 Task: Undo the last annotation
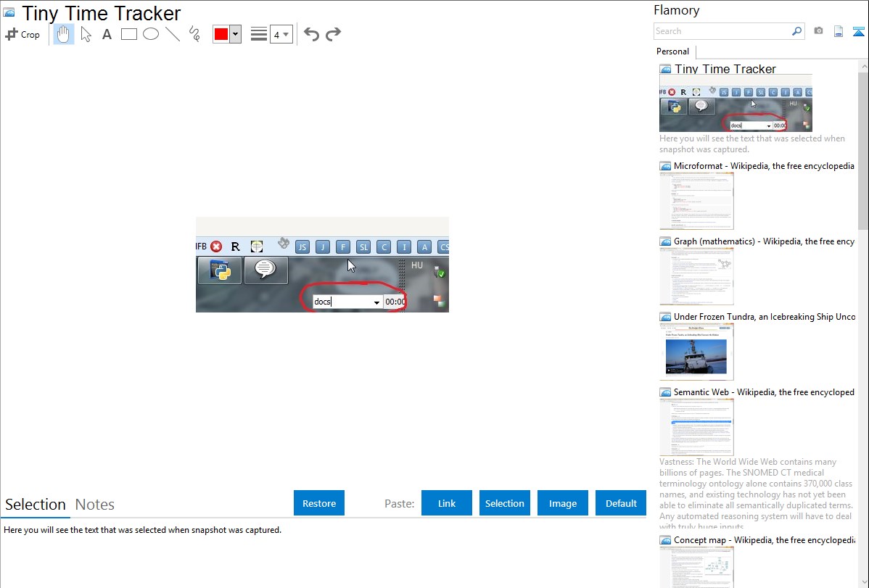[x=311, y=34]
